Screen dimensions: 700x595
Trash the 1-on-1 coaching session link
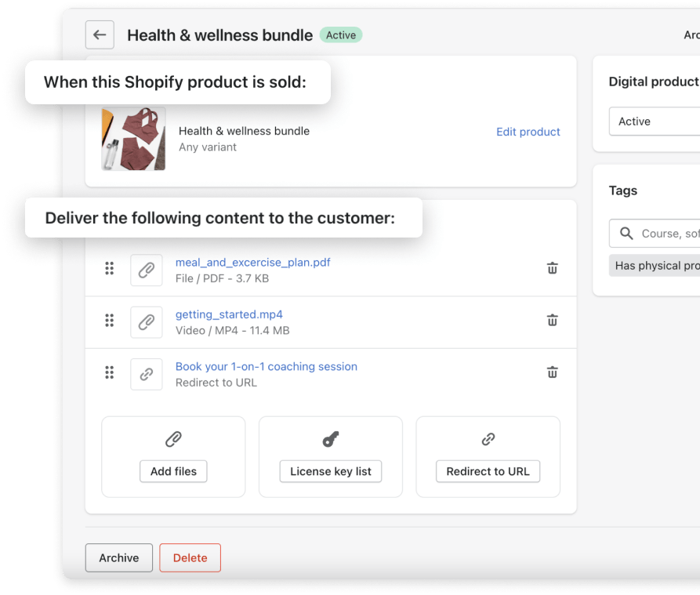click(x=552, y=372)
